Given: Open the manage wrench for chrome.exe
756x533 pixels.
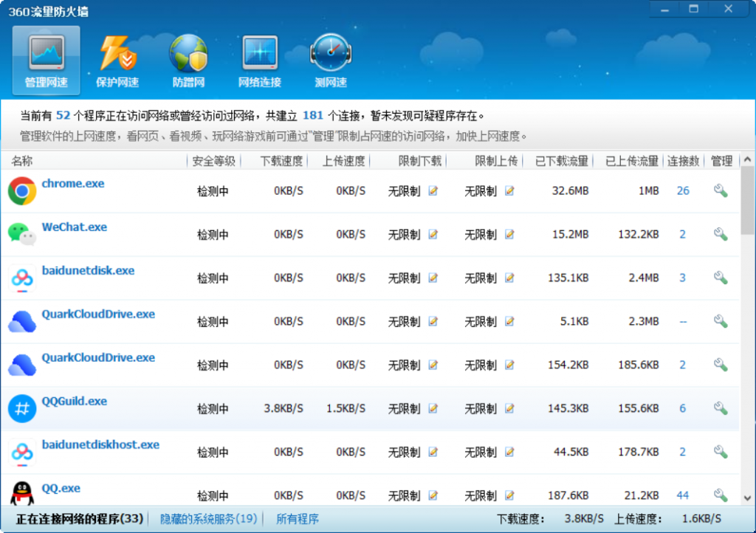Looking at the screenshot, I should point(720,190).
